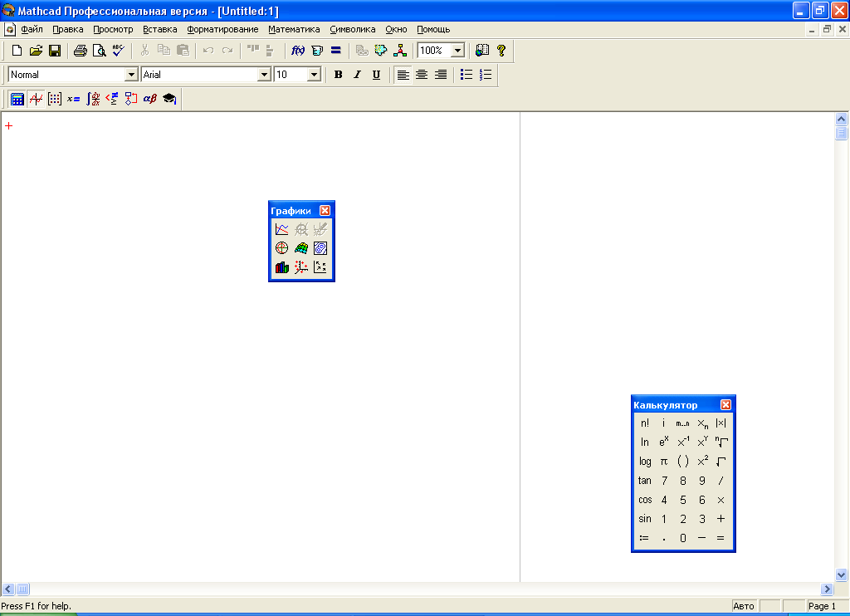The width and height of the screenshot is (850, 616).
Task: Click the digit 7 in Калькулятор
Action: click(664, 481)
